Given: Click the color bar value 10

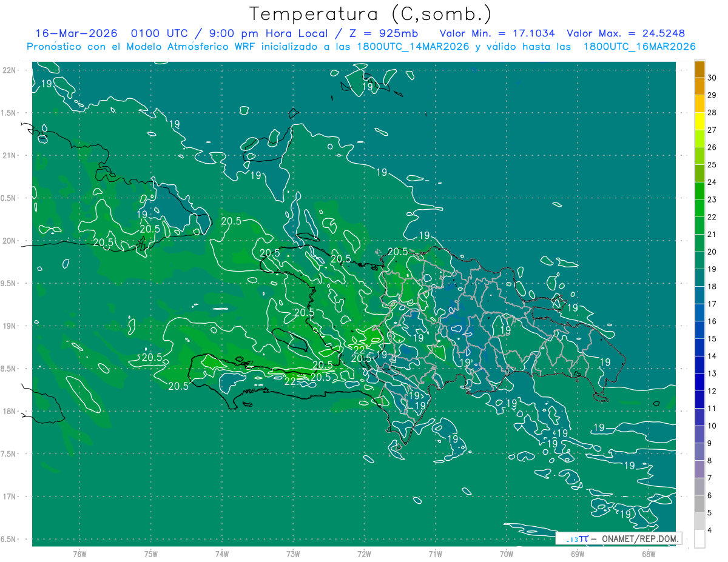Looking at the screenshot, I should (x=712, y=426).
